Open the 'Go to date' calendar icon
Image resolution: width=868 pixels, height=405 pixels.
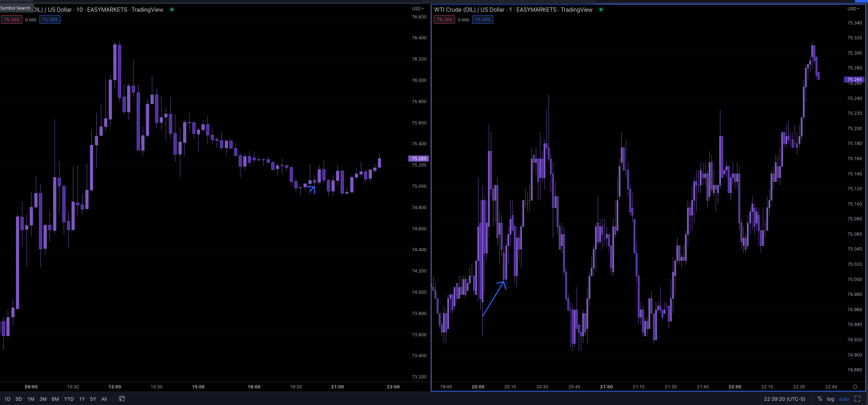(121, 399)
